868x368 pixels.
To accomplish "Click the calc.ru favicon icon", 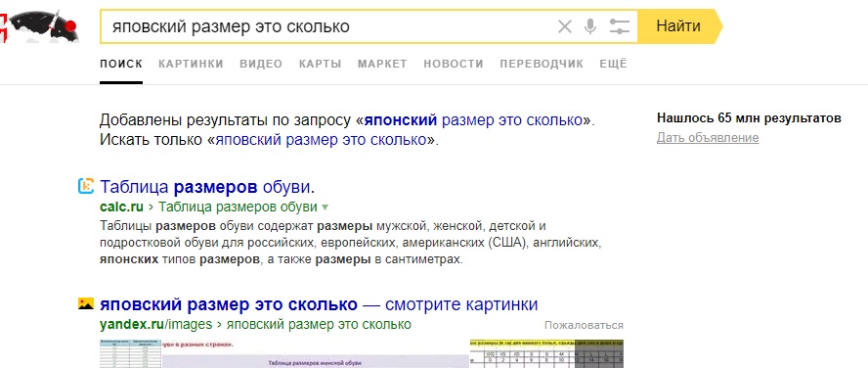I will point(86,186).
